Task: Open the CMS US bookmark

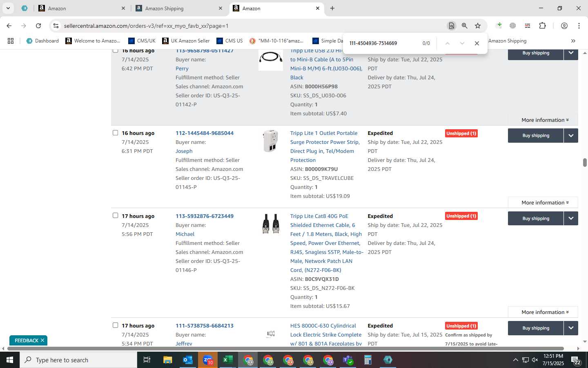Action: coord(229,41)
